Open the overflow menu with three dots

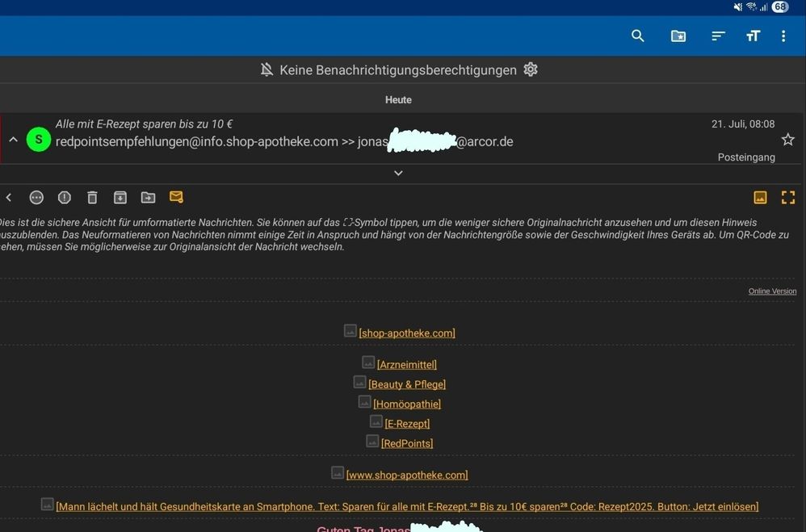pyautogui.click(x=783, y=36)
